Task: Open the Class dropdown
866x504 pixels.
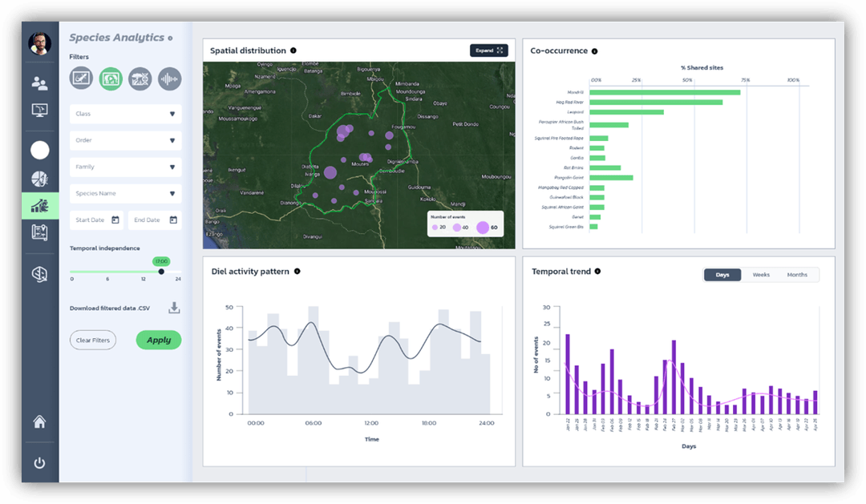Action: click(x=125, y=114)
